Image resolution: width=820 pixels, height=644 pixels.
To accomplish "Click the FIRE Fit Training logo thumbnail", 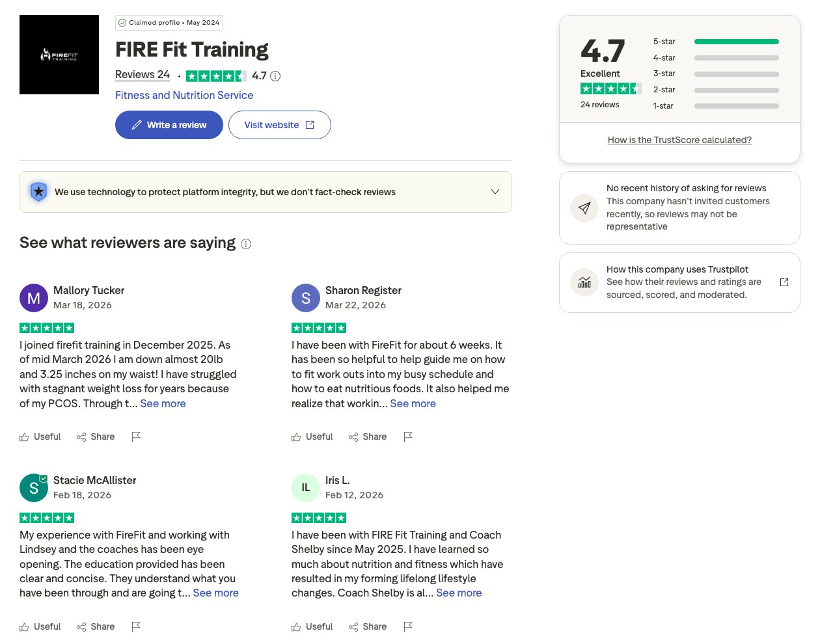I will coord(59,55).
